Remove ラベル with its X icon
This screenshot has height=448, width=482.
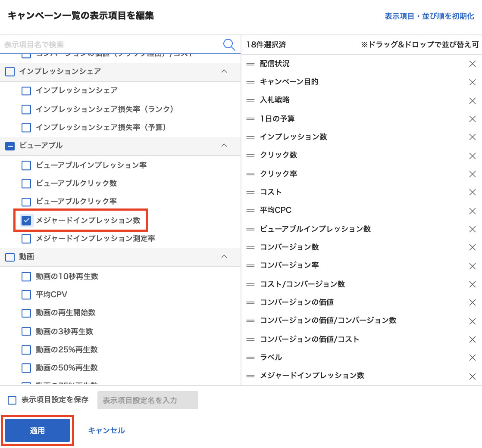[472, 358]
